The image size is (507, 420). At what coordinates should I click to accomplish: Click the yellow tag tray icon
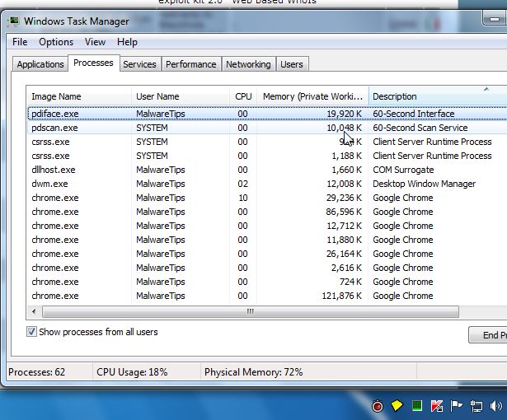[x=397, y=405]
